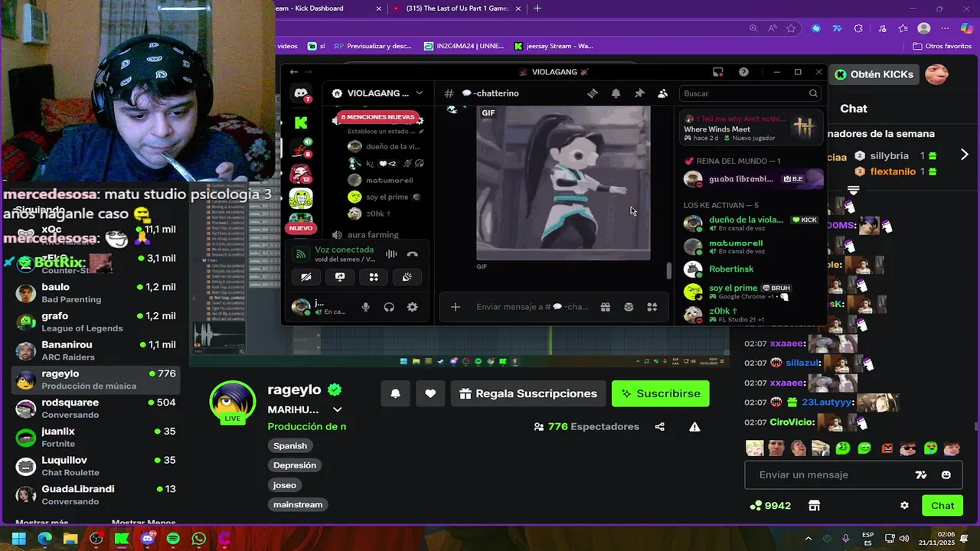Show pinned messages in Discord channel
This screenshot has height=551, width=980.
(x=639, y=93)
